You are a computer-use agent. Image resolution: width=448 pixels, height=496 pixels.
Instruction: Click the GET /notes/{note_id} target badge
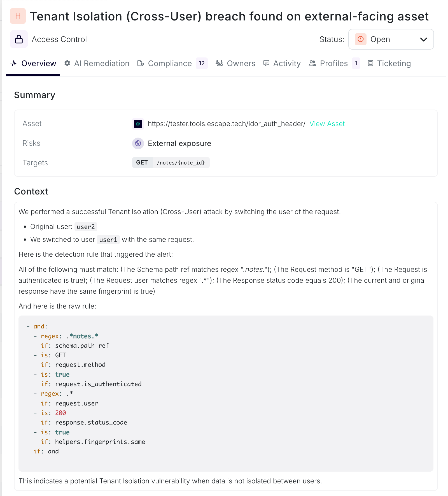click(171, 163)
